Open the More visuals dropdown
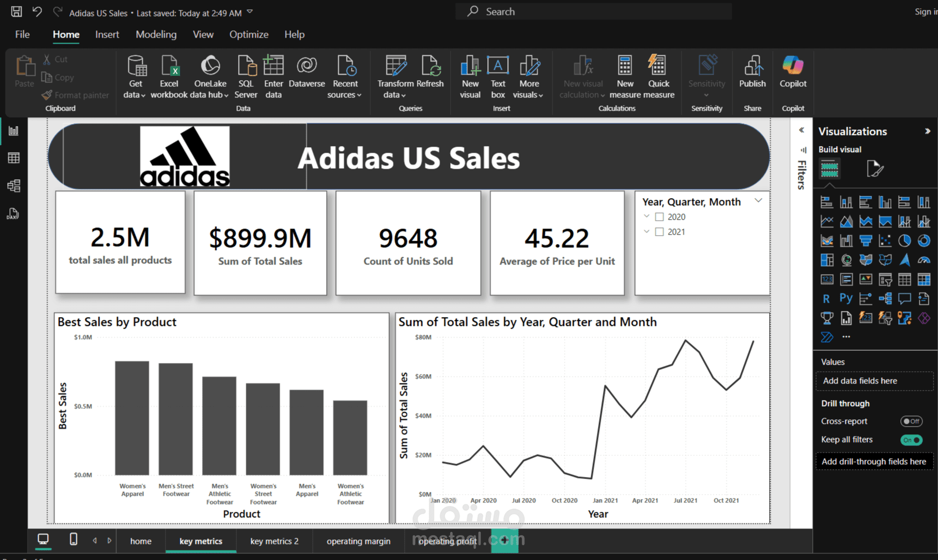938x560 pixels. click(529, 77)
